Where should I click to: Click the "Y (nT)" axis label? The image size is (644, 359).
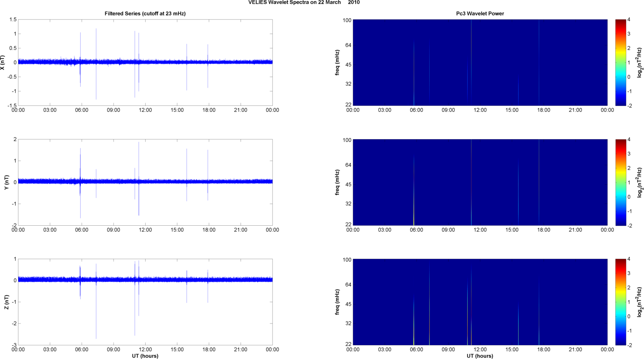[6, 182]
